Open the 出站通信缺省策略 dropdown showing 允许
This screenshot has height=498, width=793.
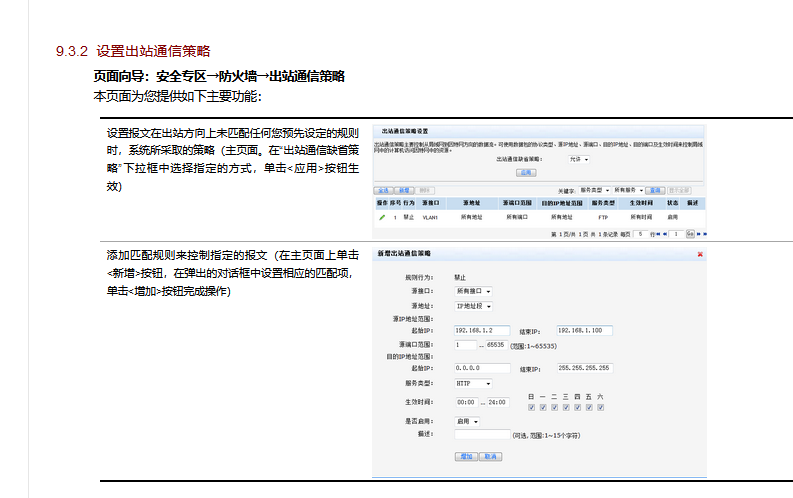579,159
